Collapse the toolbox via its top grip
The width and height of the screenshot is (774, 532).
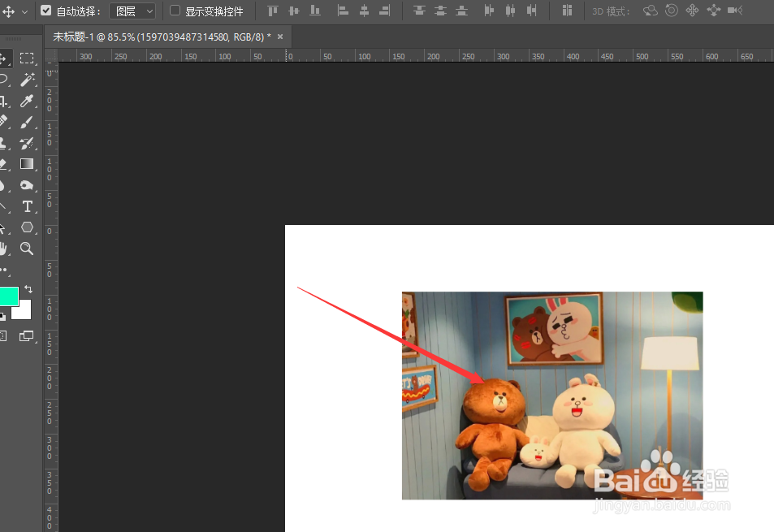click(13, 38)
